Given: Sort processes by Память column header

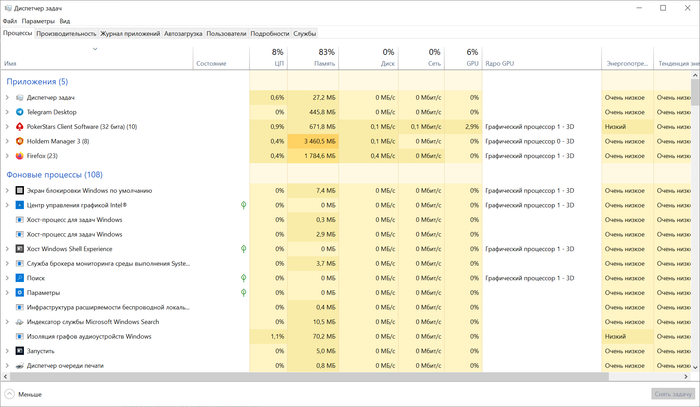Looking at the screenshot, I should click(324, 63).
